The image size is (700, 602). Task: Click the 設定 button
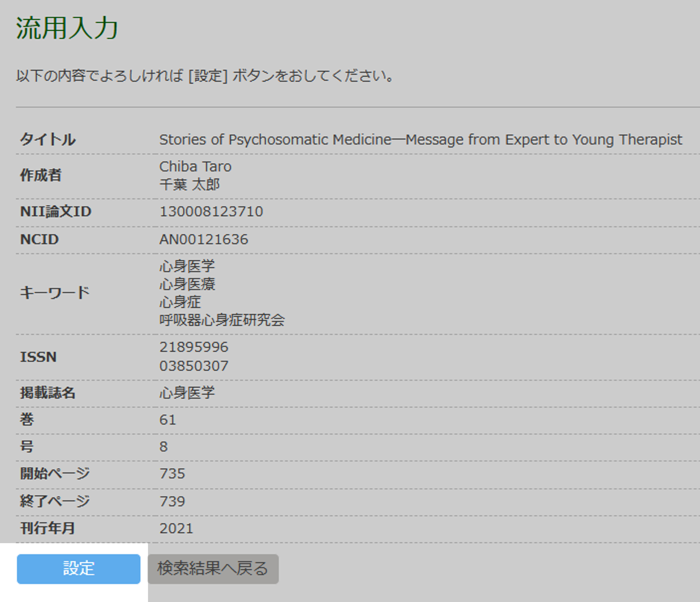tap(78, 569)
